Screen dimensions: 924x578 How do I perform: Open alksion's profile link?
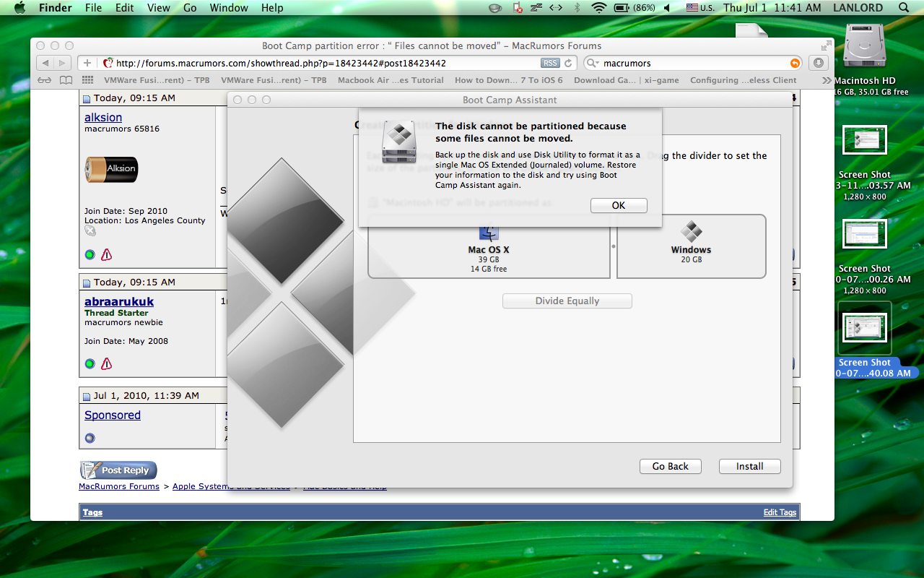pos(103,117)
